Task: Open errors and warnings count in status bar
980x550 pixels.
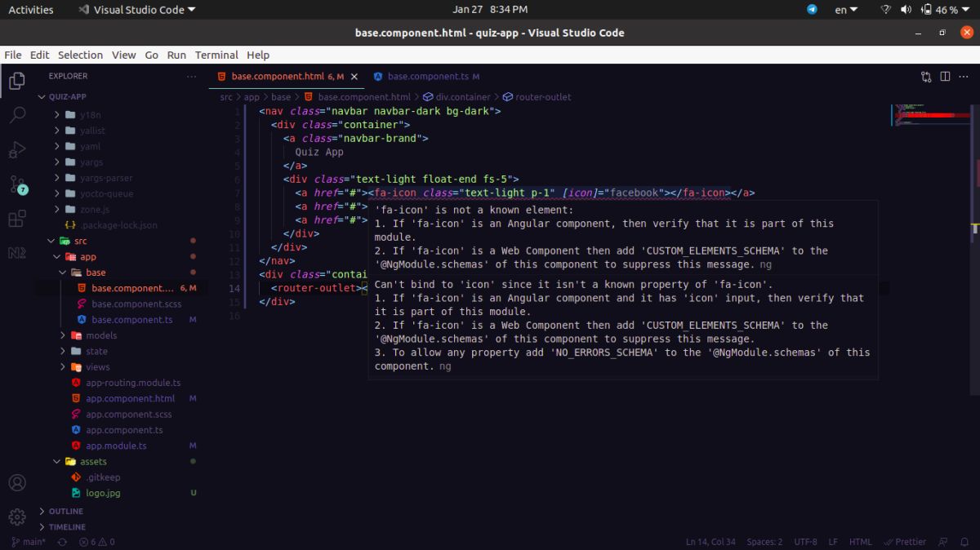Action: coord(96,541)
